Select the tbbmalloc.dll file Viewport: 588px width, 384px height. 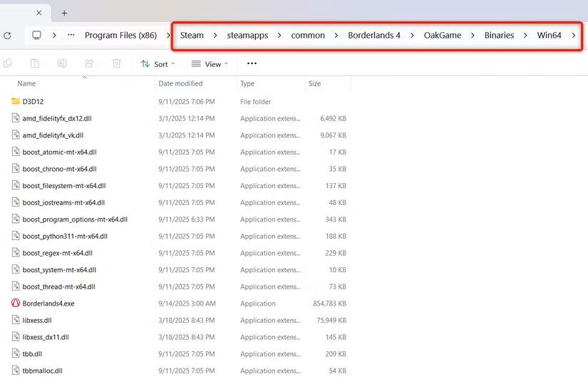point(42,371)
